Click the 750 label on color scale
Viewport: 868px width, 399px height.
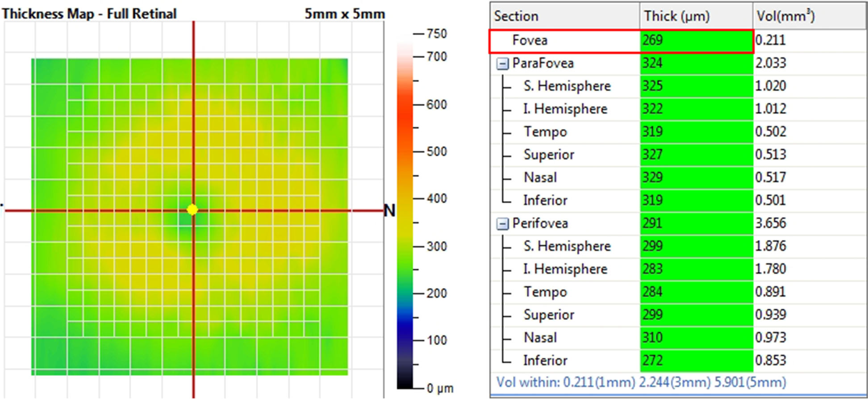(x=437, y=34)
